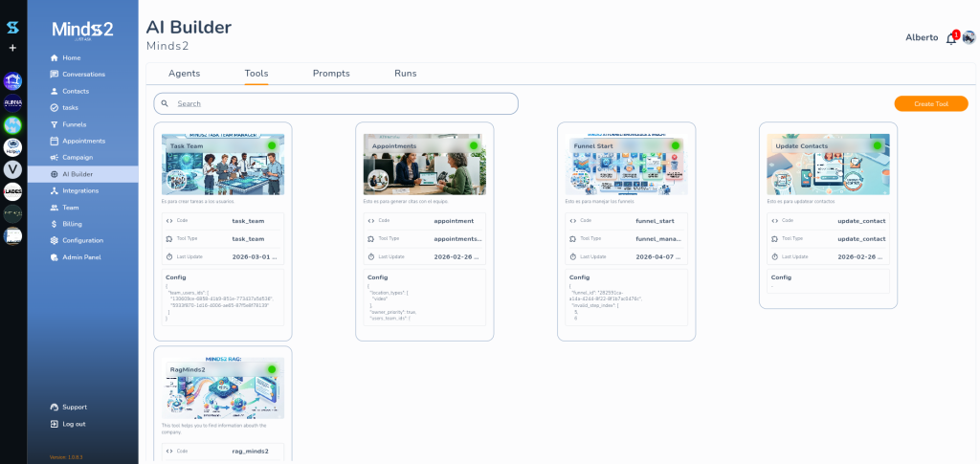Select AI Builder in sidebar

(82, 174)
